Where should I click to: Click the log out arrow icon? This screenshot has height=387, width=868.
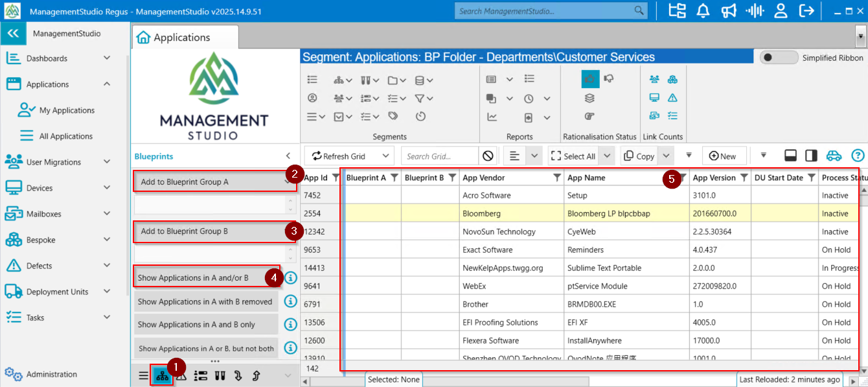[806, 10]
